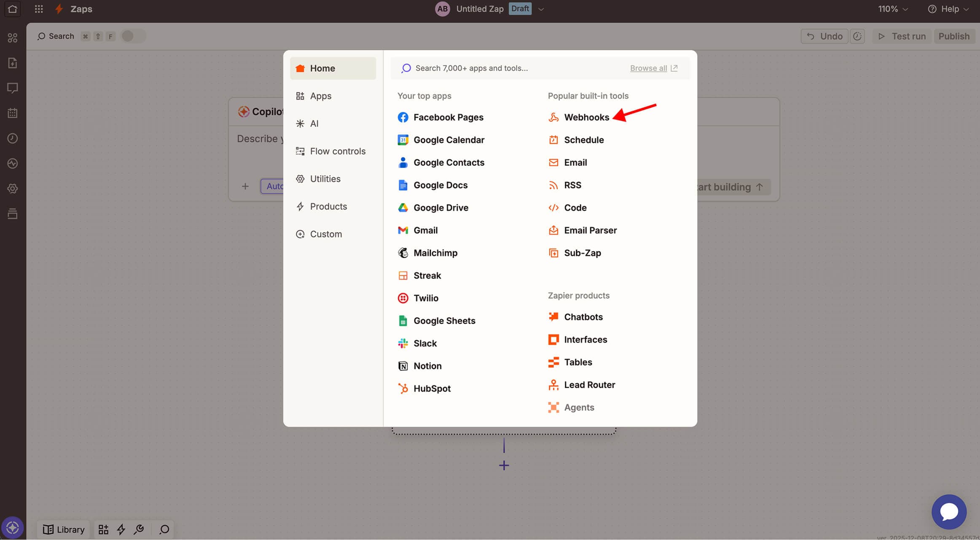Open Zap history clock icon in sidebar

point(13,138)
